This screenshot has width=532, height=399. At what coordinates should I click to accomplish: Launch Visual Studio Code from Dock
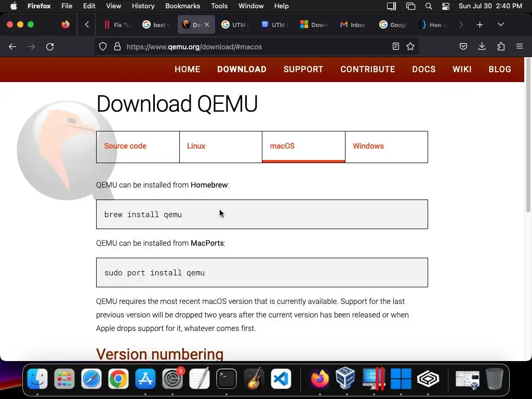tap(281, 379)
